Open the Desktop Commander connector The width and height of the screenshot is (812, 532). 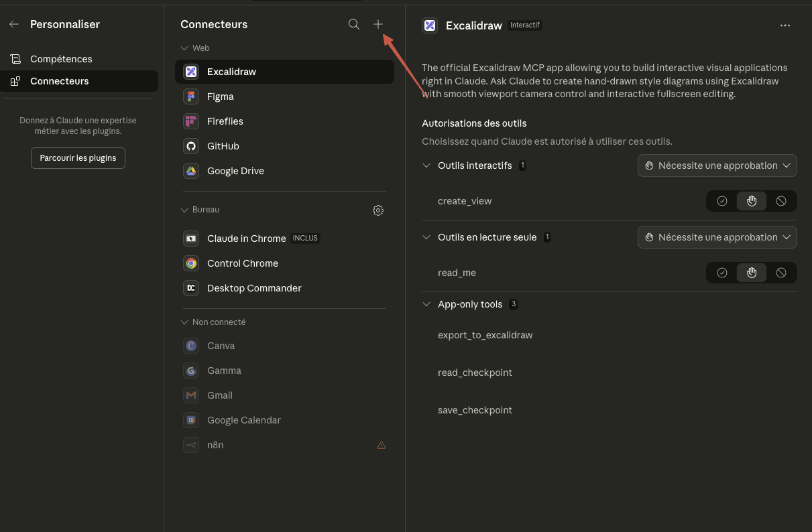[254, 288]
